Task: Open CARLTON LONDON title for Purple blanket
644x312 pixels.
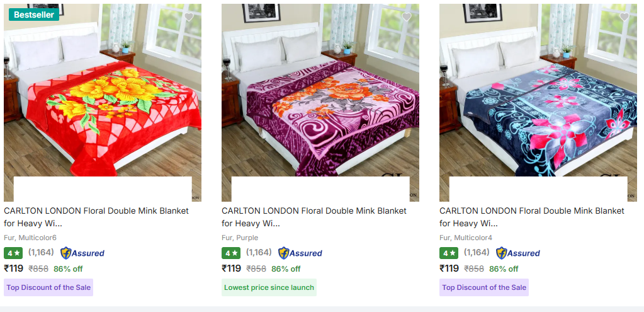Action: tap(314, 217)
